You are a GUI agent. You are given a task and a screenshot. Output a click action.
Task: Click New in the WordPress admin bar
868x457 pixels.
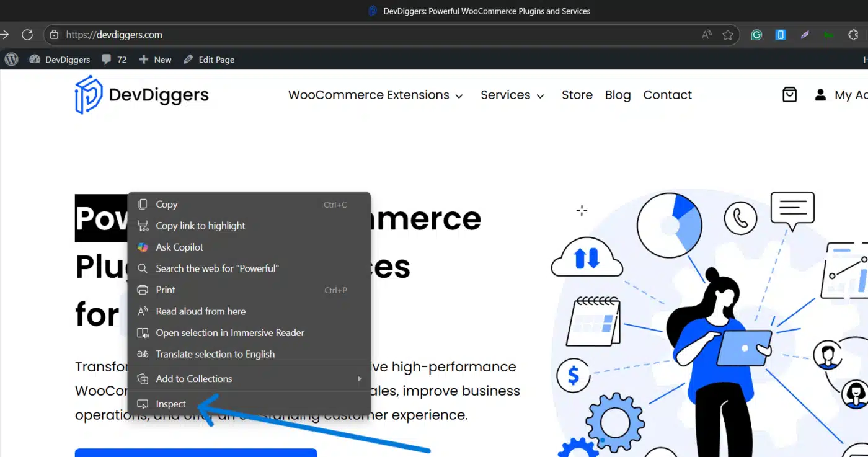coord(155,60)
